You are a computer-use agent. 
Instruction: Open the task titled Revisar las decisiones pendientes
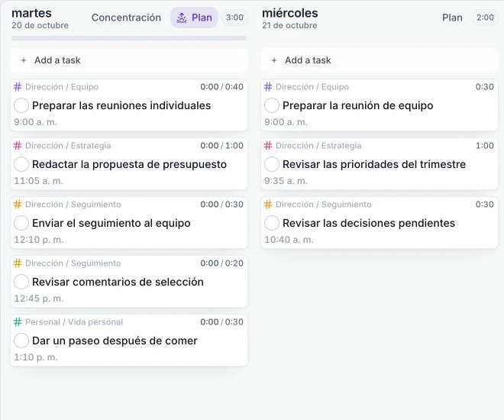pos(369,223)
